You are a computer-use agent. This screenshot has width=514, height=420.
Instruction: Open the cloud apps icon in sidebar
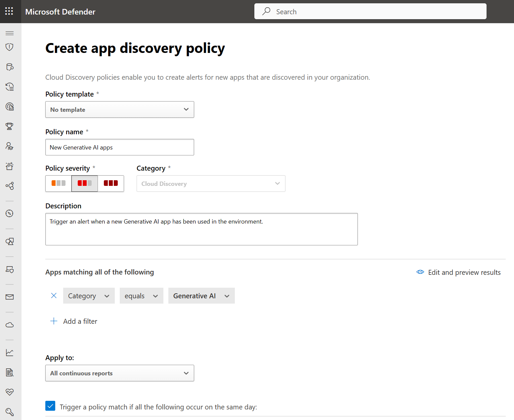coord(10,325)
